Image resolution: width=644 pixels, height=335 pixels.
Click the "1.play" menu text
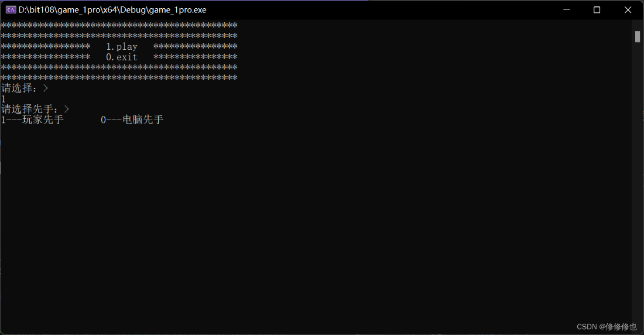pyautogui.click(x=122, y=47)
